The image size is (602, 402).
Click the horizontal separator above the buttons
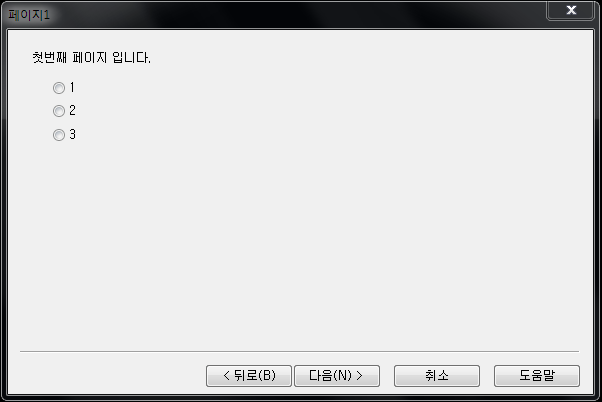pyautogui.click(x=299, y=351)
